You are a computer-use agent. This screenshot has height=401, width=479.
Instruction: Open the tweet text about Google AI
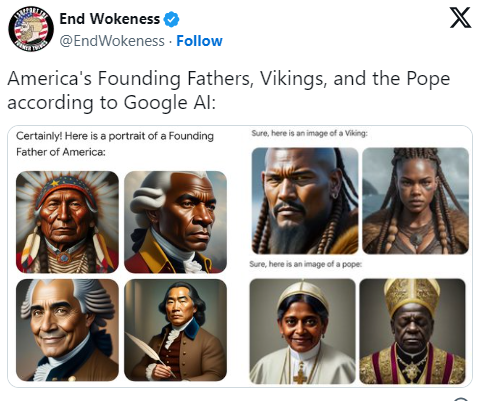coord(229,90)
